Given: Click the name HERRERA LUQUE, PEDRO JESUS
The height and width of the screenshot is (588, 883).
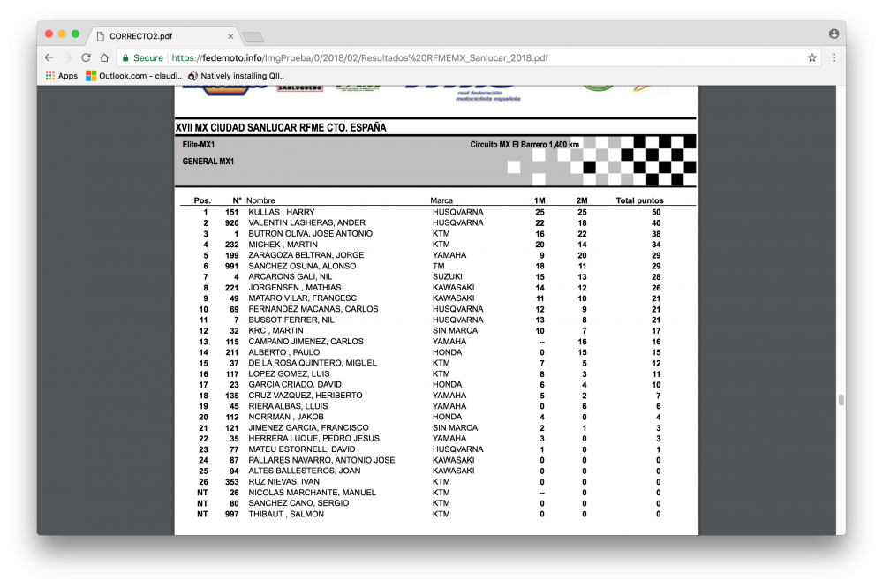Looking at the screenshot, I should click(x=313, y=438).
